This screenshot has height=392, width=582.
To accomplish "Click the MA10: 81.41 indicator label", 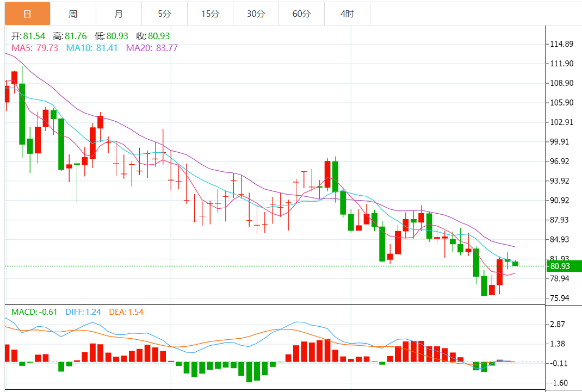I will coord(92,48).
